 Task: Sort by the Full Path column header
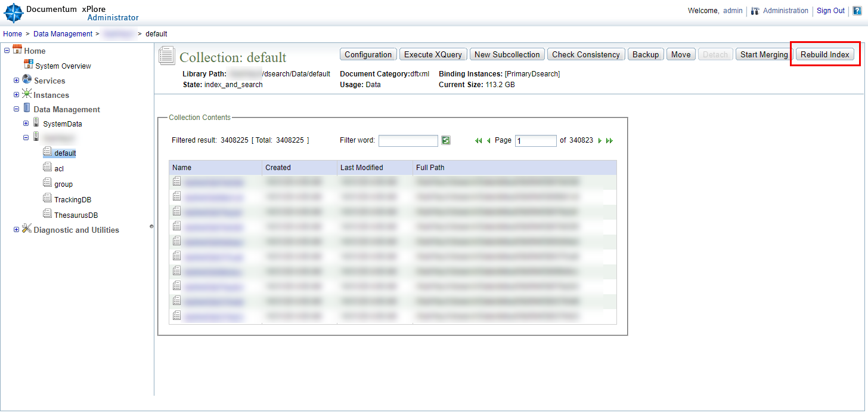tap(515, 168)
